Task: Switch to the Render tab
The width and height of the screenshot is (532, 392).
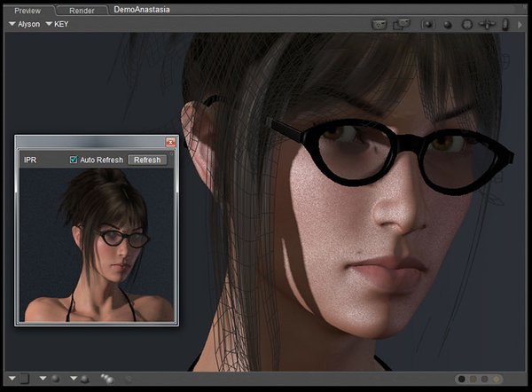Action: (x=82, y=11)
